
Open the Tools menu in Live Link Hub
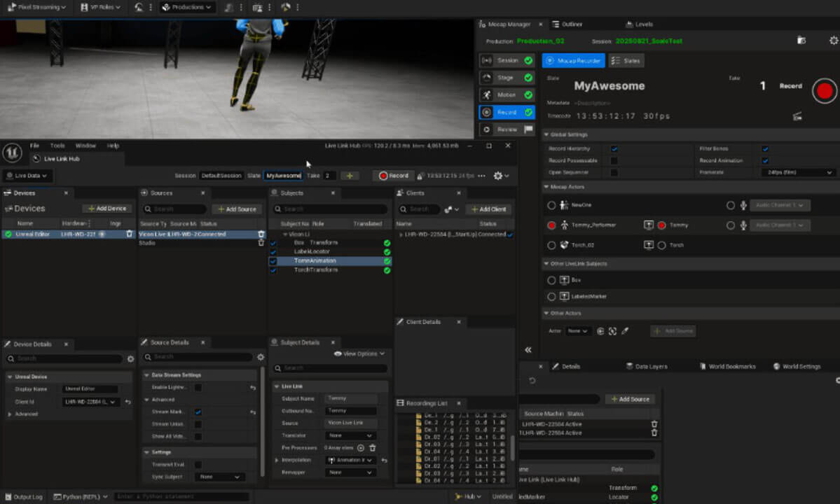[x=57, y=146]
